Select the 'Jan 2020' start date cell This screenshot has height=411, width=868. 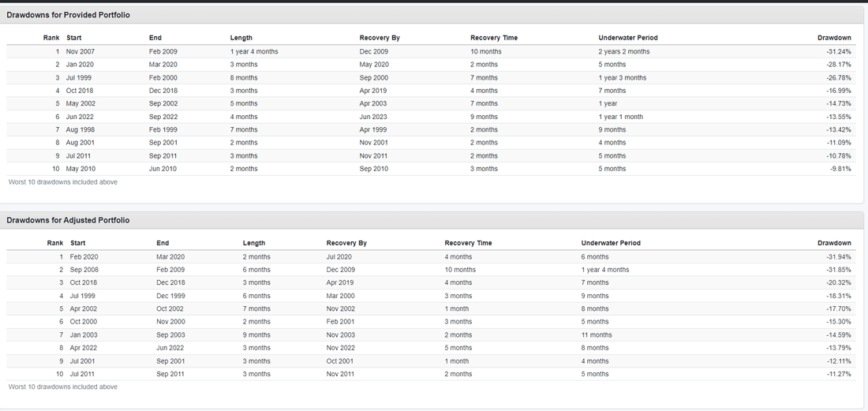(80, 64)
